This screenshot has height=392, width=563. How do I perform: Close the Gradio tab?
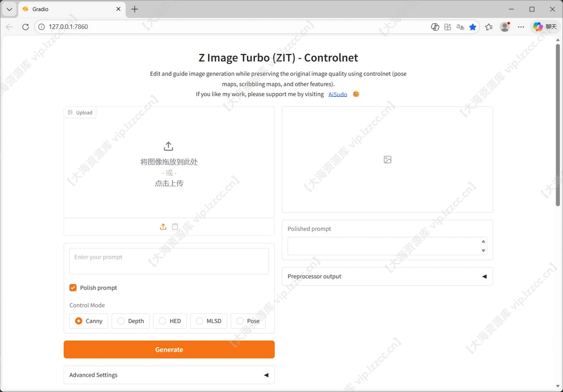coord(118,9)
